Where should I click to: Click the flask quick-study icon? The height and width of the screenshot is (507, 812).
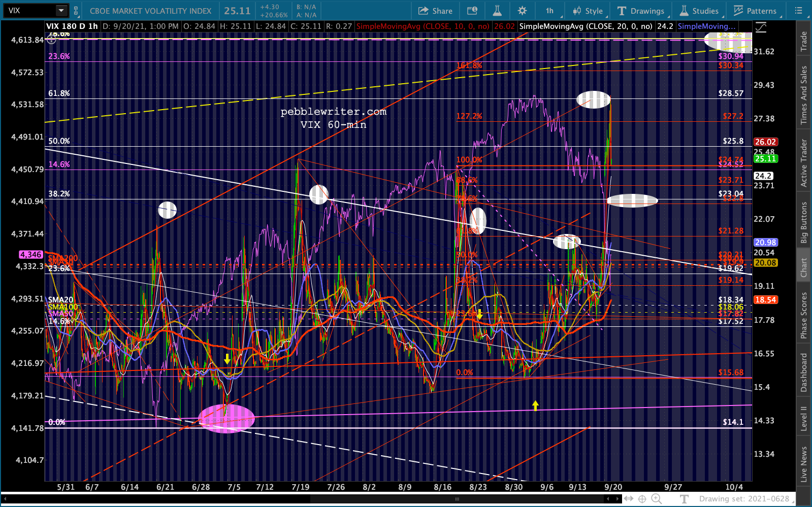tap(497, 11)
